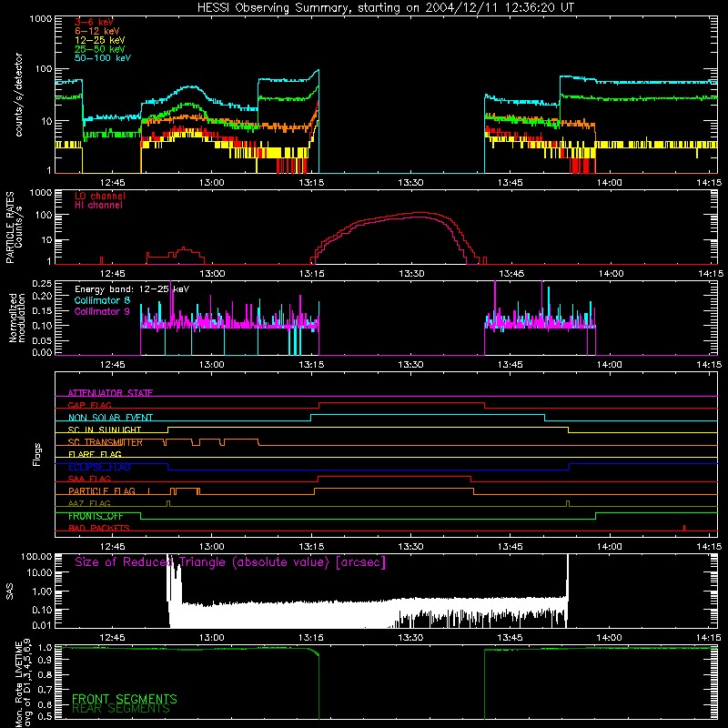The width and height of the screenshot is (728, 728).
Task: Click the SAA FLAG label
Action: (x=89, y=479)
